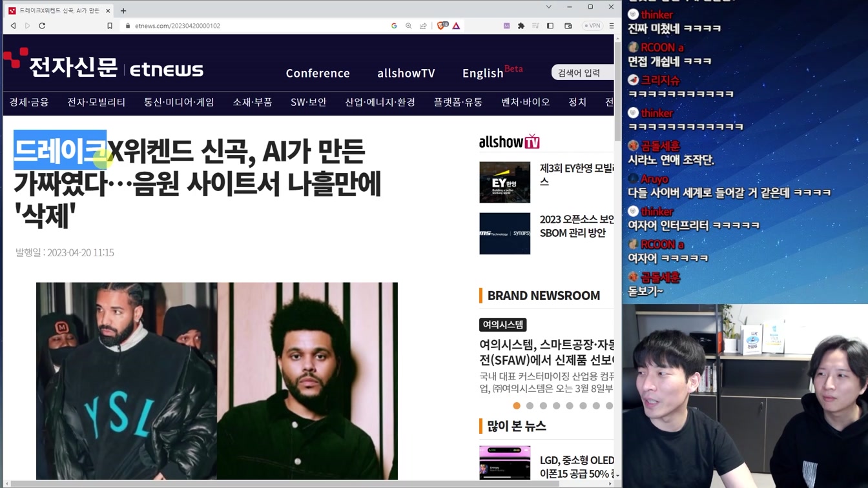The image size is (868, 488).
Task: Open the zoom magnifier in the address bar
Action: pos(408,26)
